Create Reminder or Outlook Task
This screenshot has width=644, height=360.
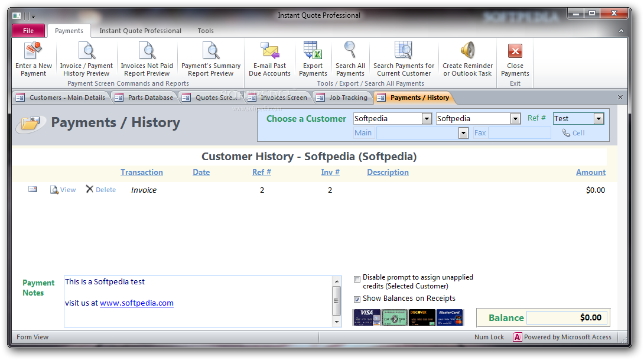467,60
